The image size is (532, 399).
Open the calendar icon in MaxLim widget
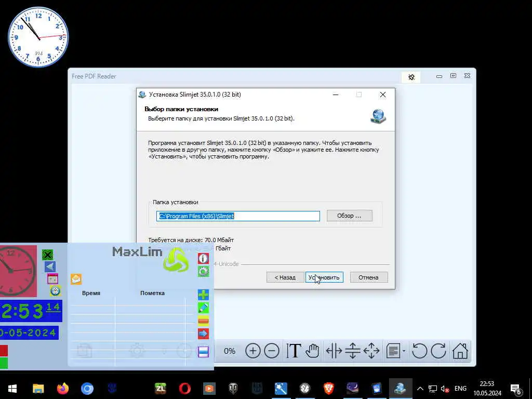point(52,279)
